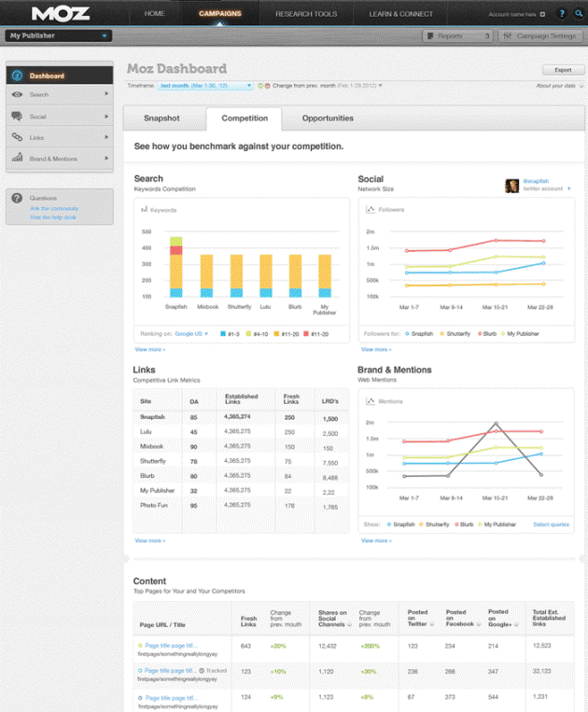Click the Moz logo
588x712 pixels.
pos(61,14)
